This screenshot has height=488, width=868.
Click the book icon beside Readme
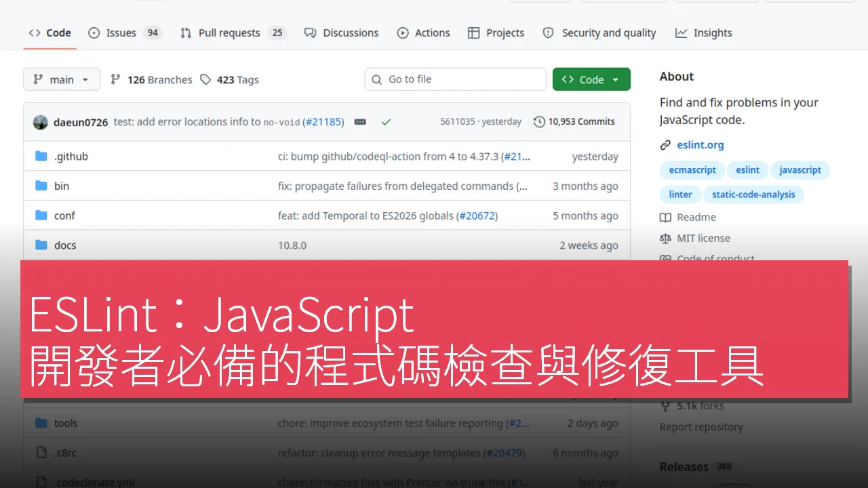pyautogui.click(x=665, y=217)
